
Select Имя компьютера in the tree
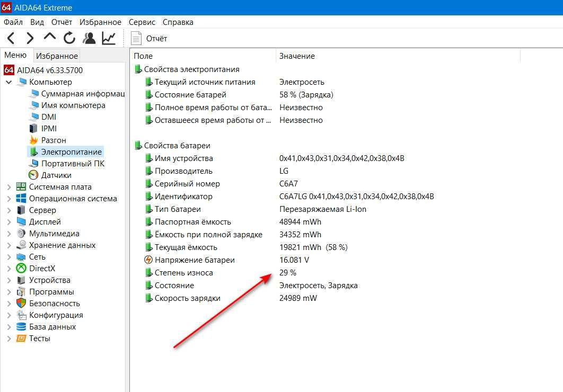(x=73, y=105)
